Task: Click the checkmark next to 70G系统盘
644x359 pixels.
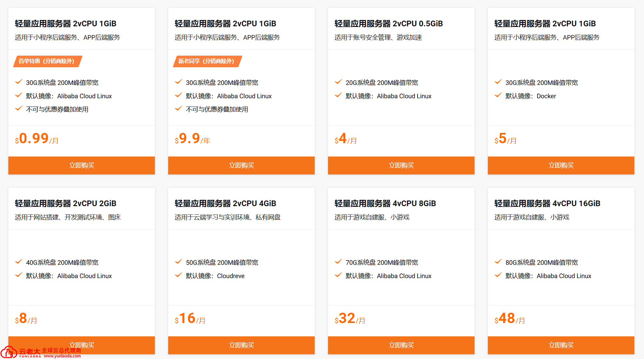Action: coord(338,262)
